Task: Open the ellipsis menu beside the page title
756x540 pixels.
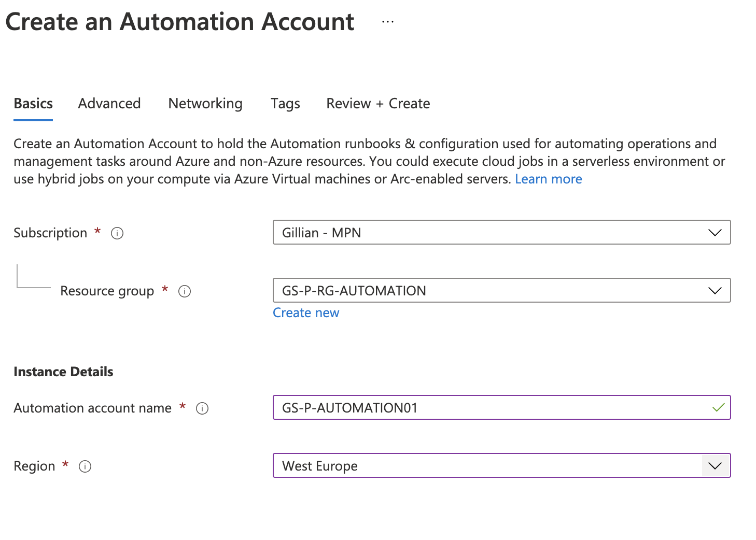Action: tap(387, 21)
